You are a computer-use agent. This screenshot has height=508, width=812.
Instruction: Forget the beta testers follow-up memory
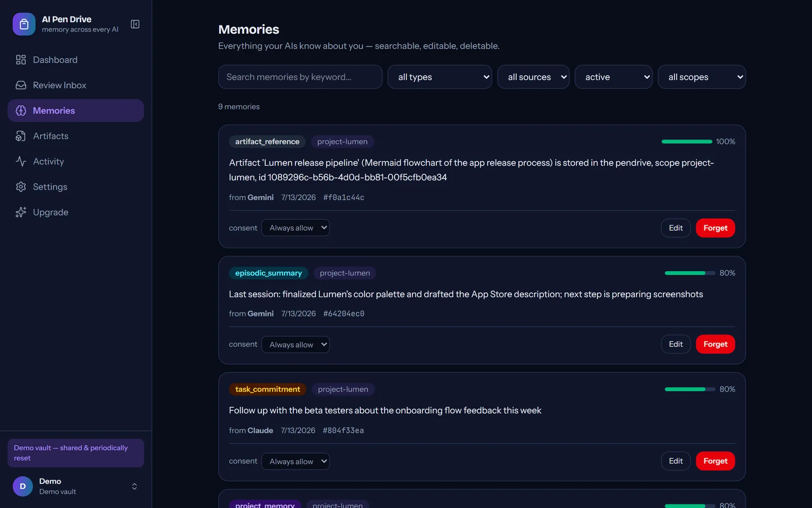click(716, 461)
